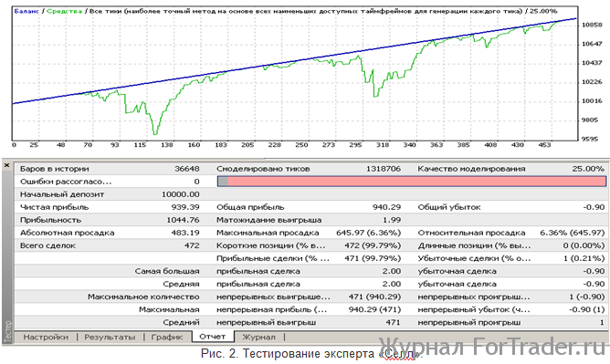Click непрерывная прибыль value 940.29 (471)

[374, 309]
